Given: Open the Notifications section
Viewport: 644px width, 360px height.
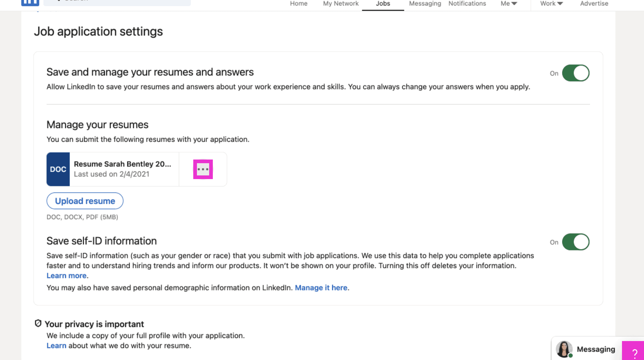Looking at the screenshot, I should click(x=467, y=4).
